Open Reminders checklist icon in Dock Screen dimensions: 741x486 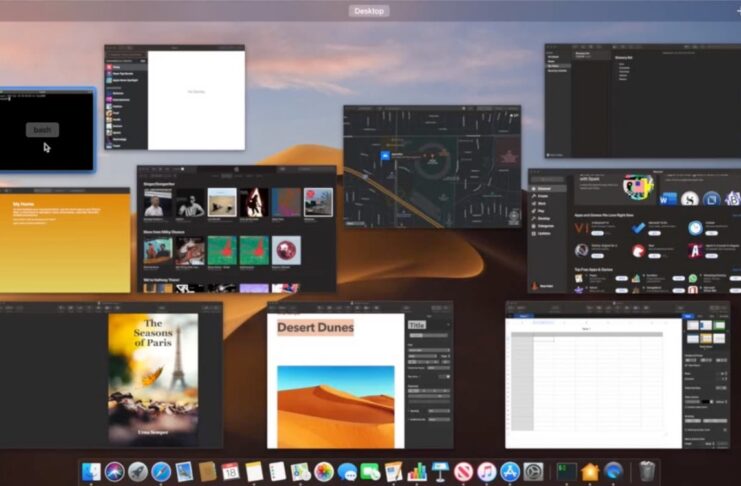pyautogui.click(x=277, y=471)
